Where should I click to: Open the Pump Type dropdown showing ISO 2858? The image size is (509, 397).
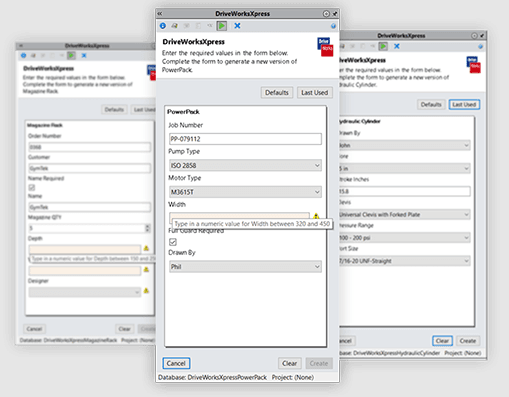pos(245,165)
